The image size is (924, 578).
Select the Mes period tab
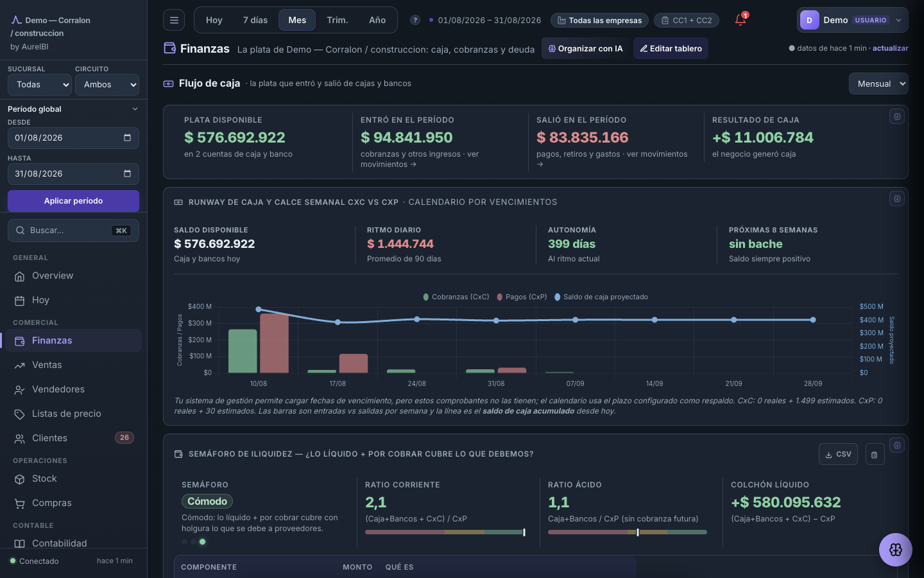(x=297, y=20)
